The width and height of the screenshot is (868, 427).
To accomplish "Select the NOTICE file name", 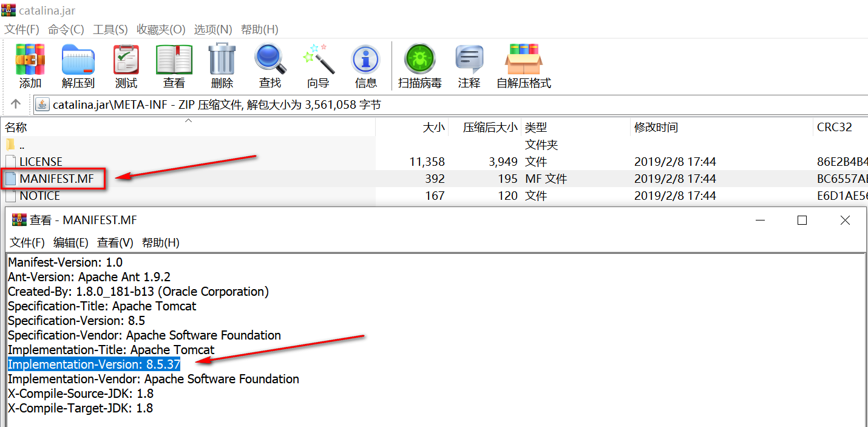I will pos(39,196).
